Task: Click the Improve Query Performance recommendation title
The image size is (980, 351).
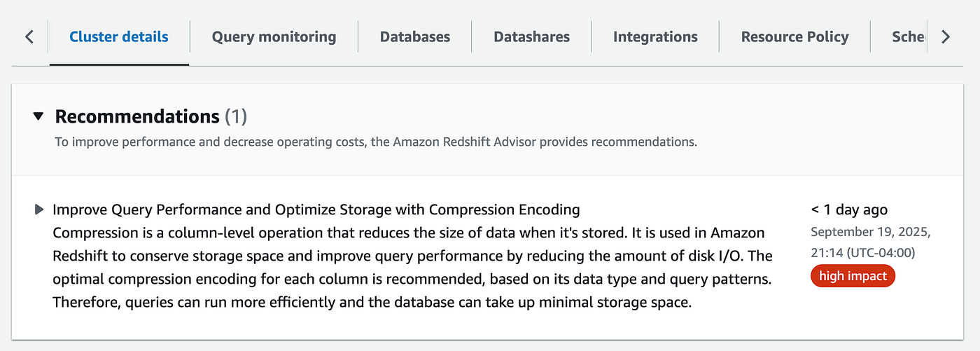Action: point(316,209)
